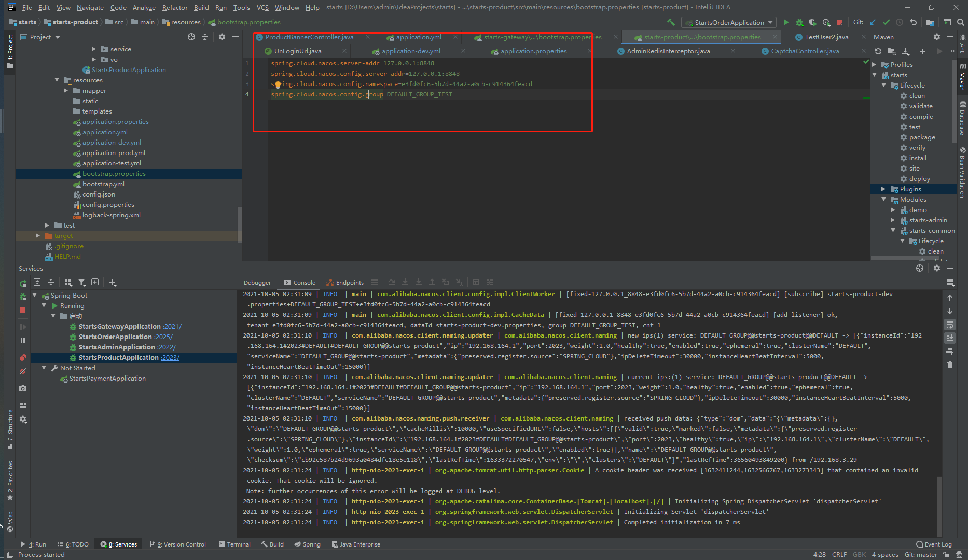Toggle the Bean Validation tool window
The height and width of the screenshot is (560, 968).
coord(963,172)
